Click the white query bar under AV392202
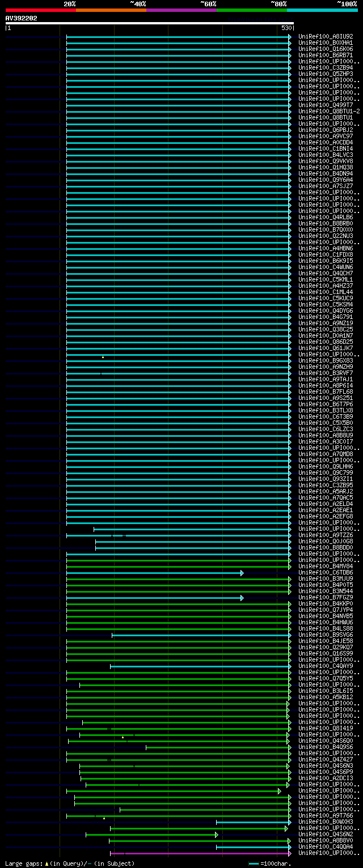The height and width of the screenshot is (868, 363). tap(149, 23)
